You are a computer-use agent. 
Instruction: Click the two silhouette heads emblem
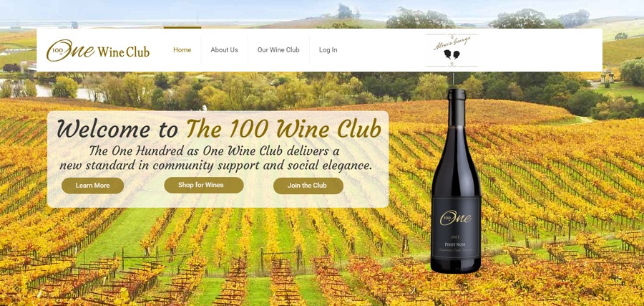[452, 54]
